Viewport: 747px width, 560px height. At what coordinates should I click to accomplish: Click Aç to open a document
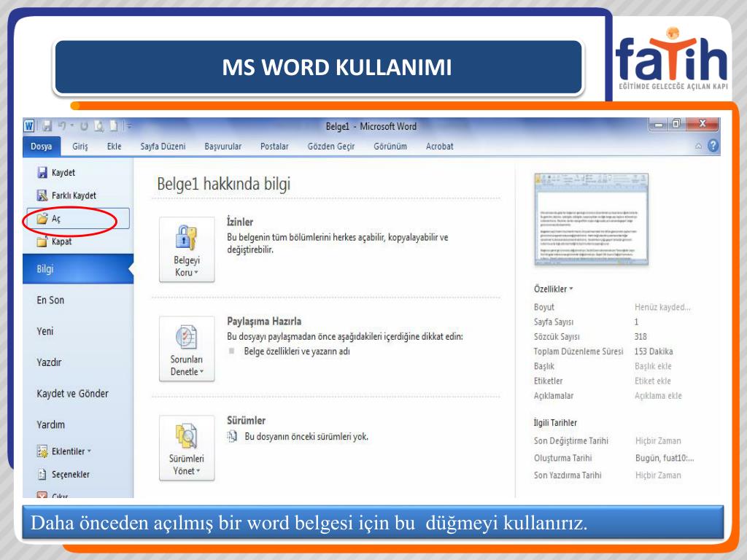click(78, 219)
